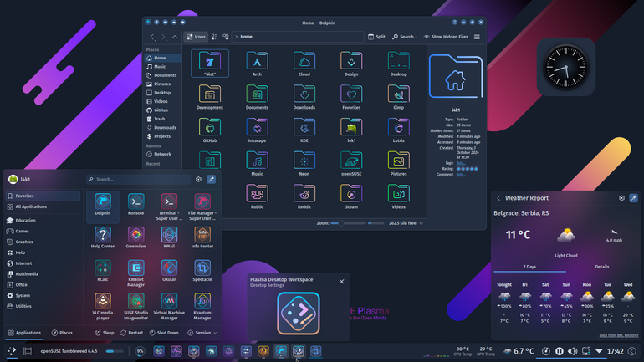Click the Plasma Desktop Workspace settings icon
644x362 pixels.
tap(299, 314)
